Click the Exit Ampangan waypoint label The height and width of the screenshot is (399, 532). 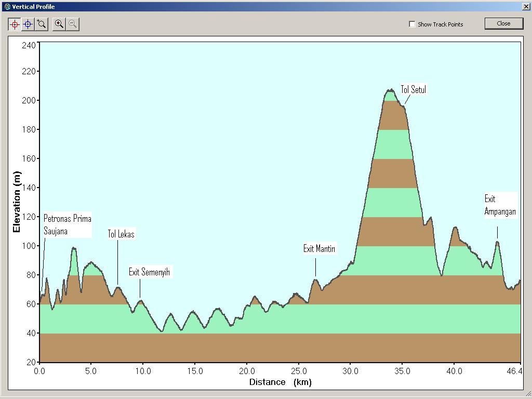coord(500,205)
